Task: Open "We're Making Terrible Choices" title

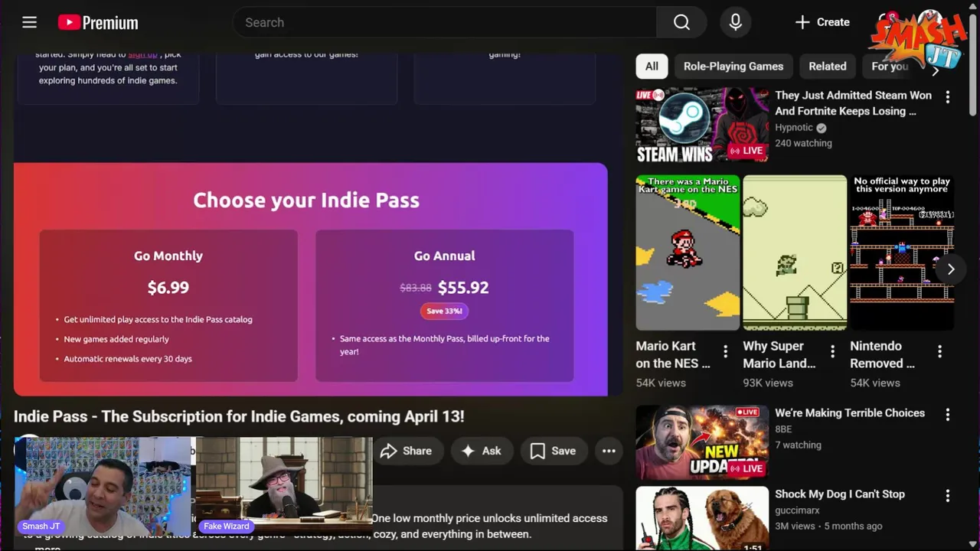Action: click(x=850, y=412)
